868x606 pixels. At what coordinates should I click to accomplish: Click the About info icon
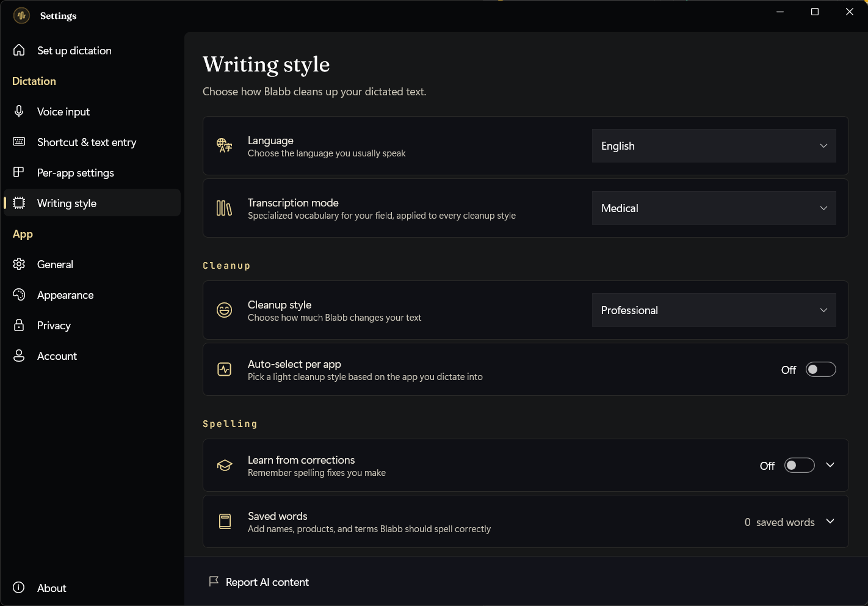[x=19, y=588]
